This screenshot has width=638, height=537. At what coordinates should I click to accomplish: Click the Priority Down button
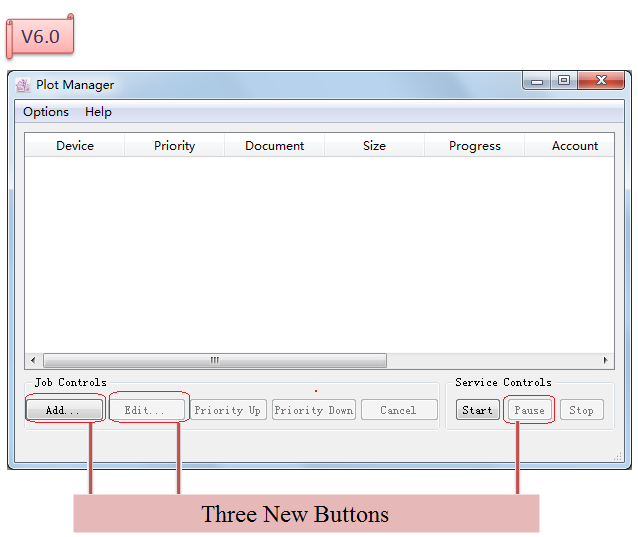pyautogui.click(x=314, y=410)
